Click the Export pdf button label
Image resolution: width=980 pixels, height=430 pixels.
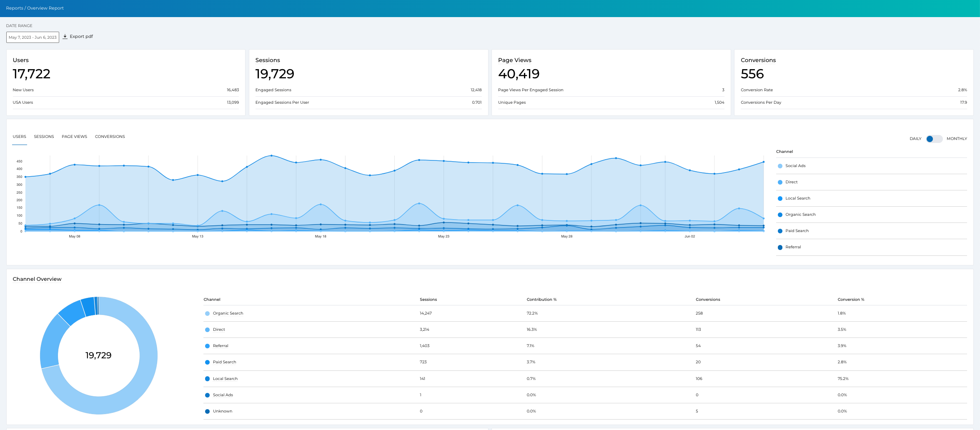pyautogui.click(x=81, y=37)
